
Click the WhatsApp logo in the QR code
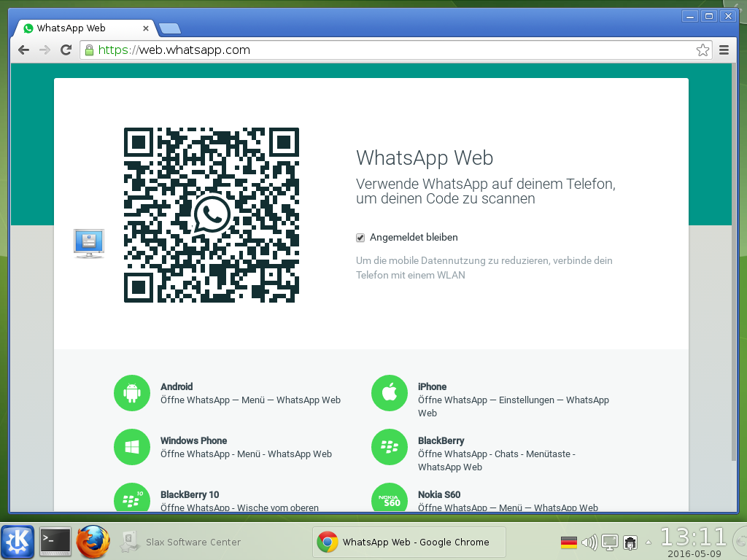[x=212, y=215]
